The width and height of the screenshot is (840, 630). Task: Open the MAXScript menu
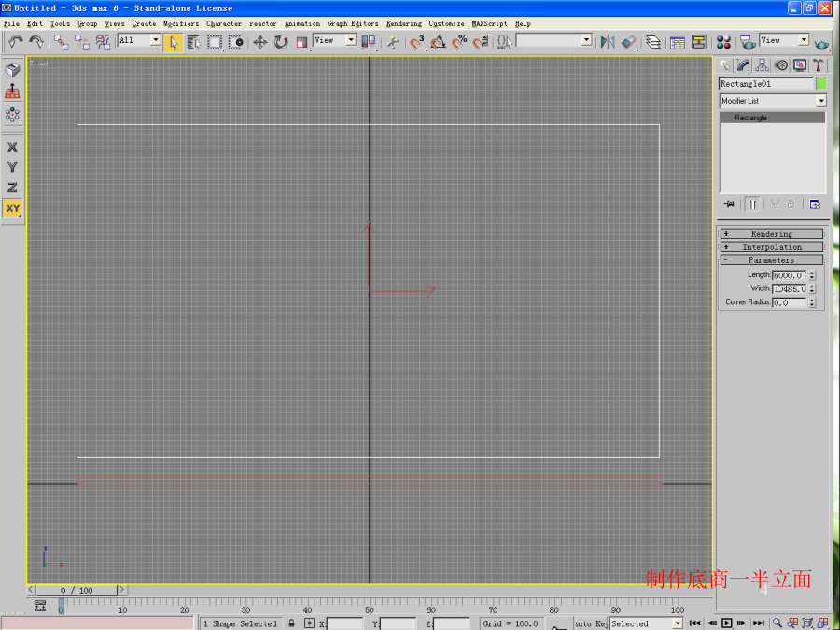pos(490,23)
